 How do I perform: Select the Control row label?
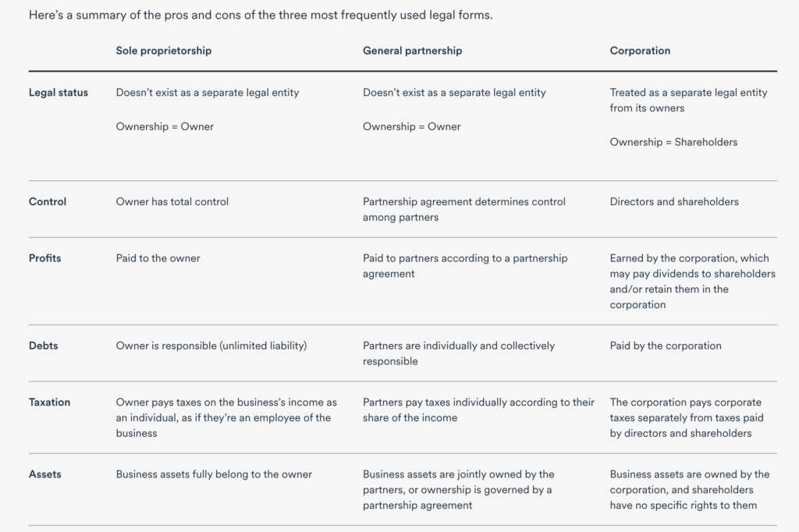(x=48, y=202)
